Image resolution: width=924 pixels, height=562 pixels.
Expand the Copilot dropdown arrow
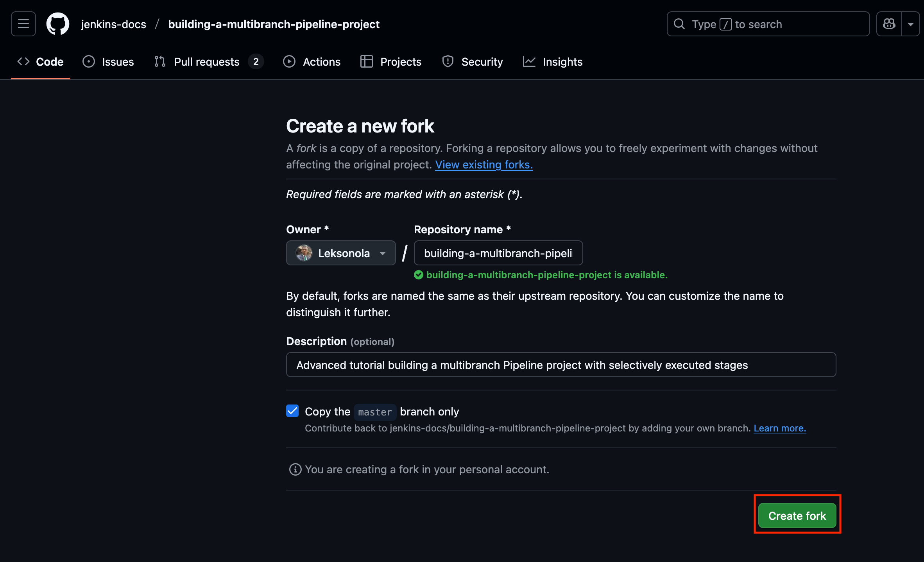pos(911,24)
